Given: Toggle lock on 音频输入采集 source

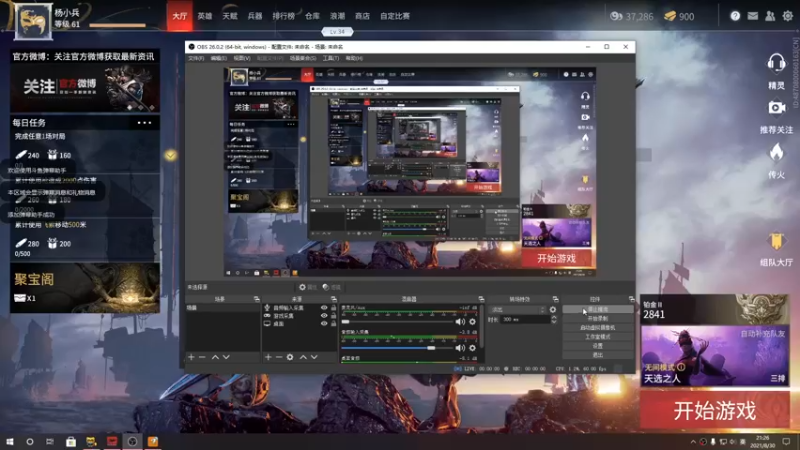Looking at the screenshot, I should [334, 308].
